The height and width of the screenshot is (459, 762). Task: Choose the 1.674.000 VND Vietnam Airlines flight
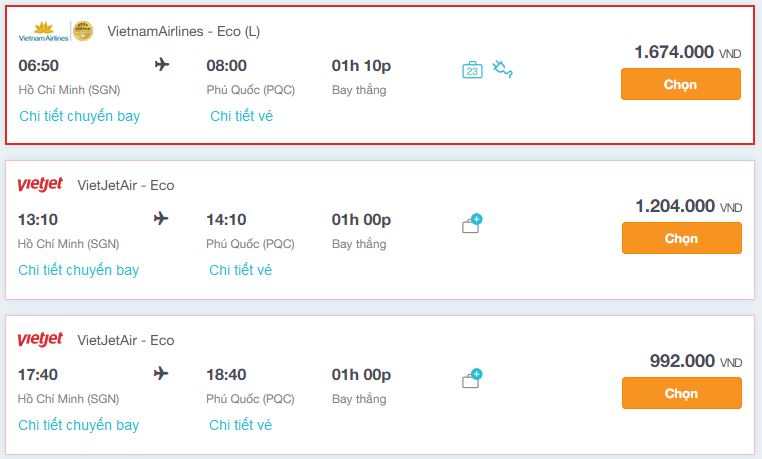pos(681,84)
